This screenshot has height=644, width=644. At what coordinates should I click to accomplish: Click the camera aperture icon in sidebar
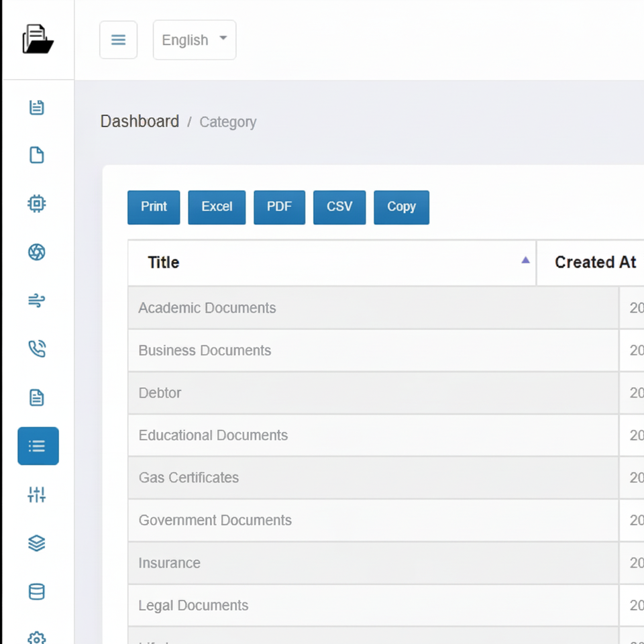pos(37,252)
